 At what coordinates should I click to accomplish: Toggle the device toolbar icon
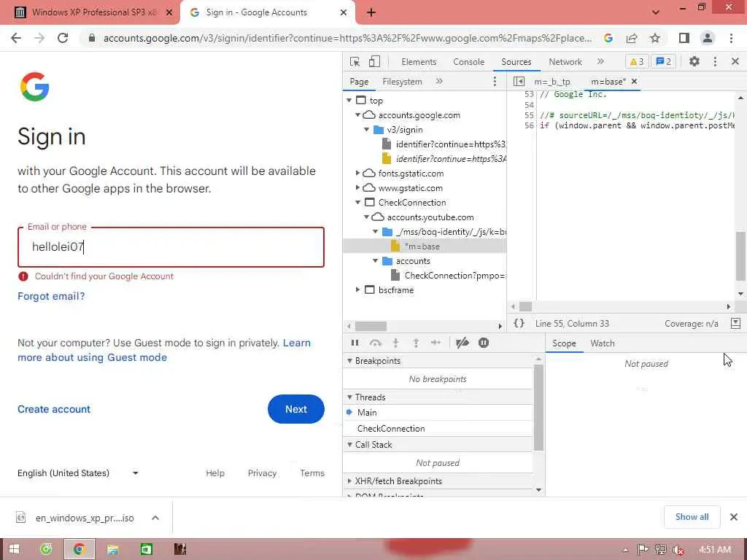pos(374,61)
